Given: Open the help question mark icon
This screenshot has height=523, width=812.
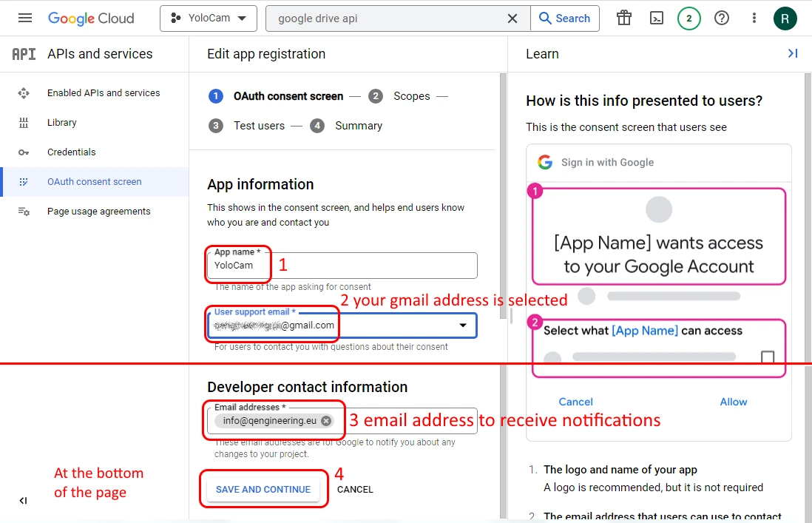Looking at the screenshot, I should pos(721,18).
